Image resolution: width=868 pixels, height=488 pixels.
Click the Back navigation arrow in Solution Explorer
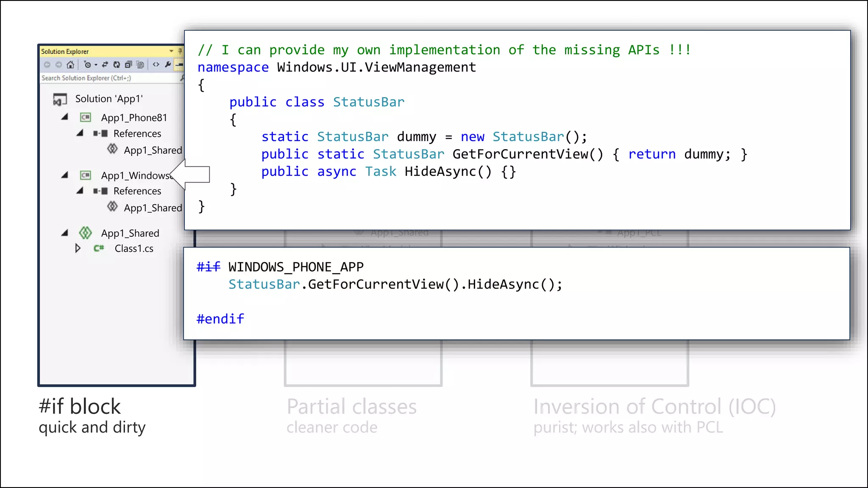[47, 65]
